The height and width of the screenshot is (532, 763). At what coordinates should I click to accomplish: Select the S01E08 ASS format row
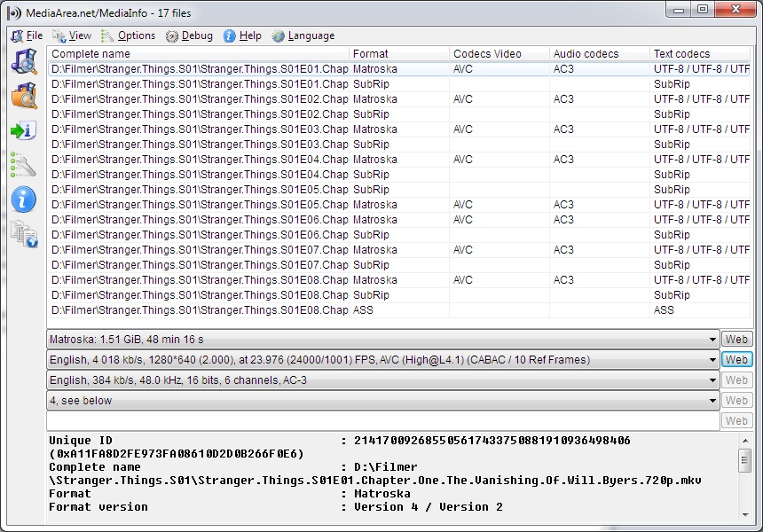[x=399, y=310]
